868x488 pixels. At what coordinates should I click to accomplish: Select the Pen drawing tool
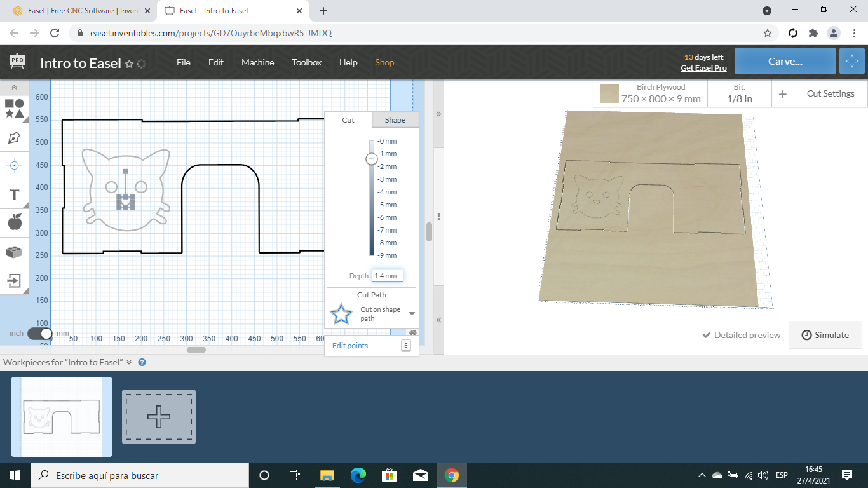click(14, 137)
